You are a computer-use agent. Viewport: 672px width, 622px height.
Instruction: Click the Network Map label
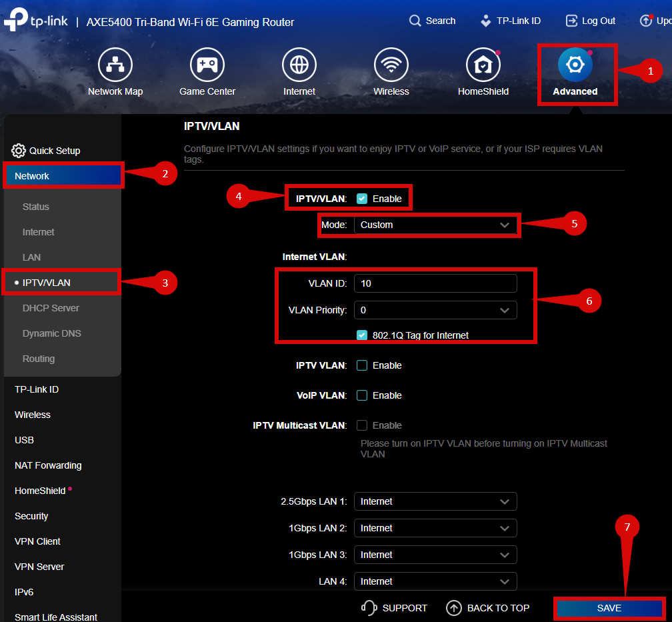tap(115, 91)
